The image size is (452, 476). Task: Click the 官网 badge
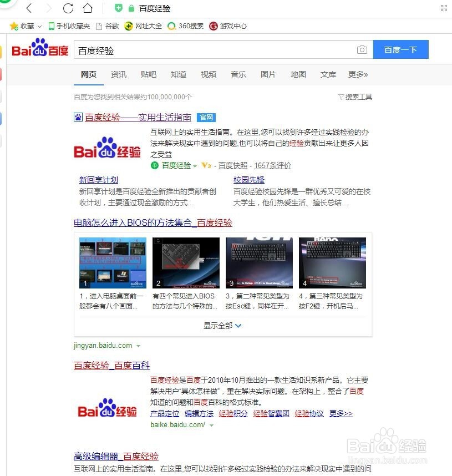click(x=206, y=118)
